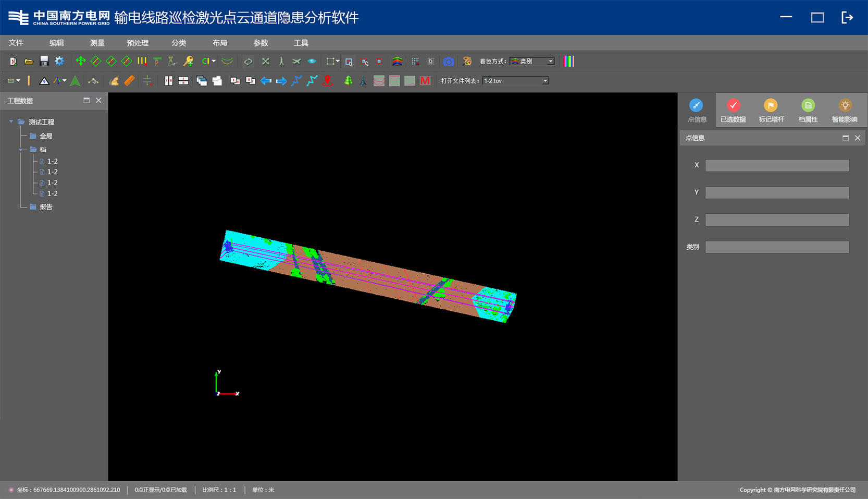This screenshot has height=499, width=868.
Task: Click the red M icon in toolbar
Action: click(x=425, y=81)
